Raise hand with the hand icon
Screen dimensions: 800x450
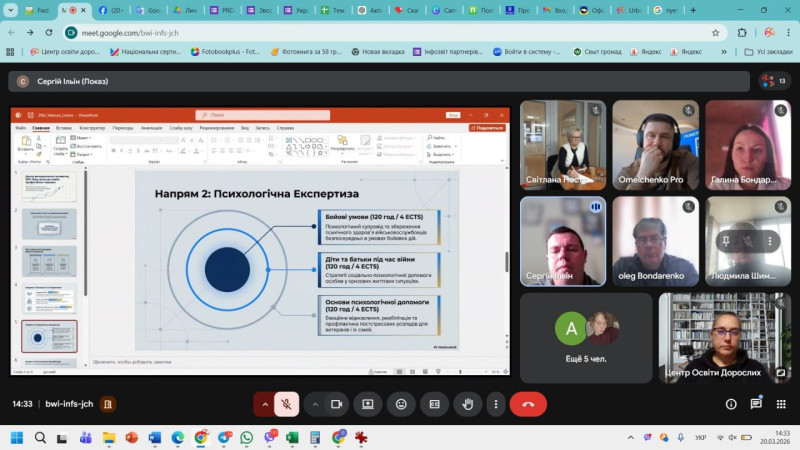click(x=467, y=404)
